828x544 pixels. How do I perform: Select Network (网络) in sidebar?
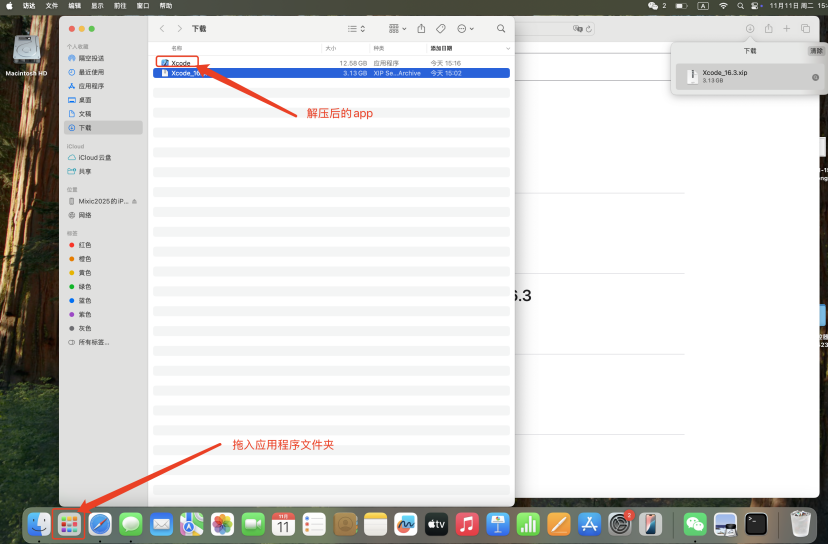pos(103,215)
